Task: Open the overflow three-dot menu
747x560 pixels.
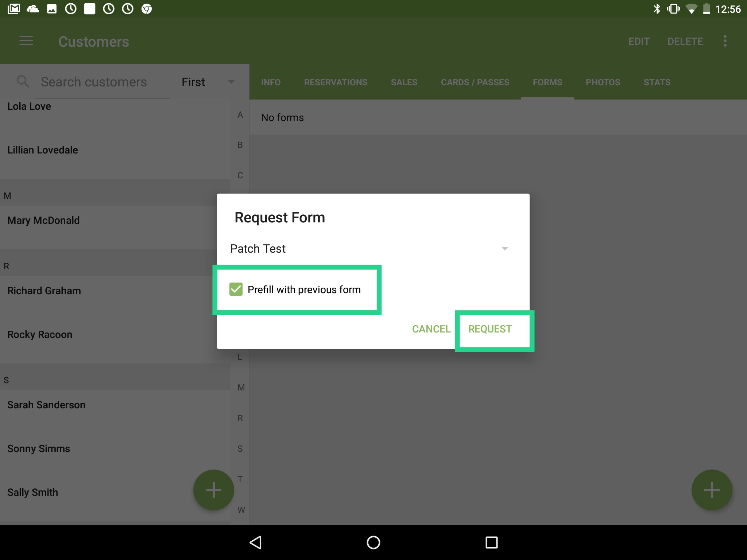Action: point(724,41)
